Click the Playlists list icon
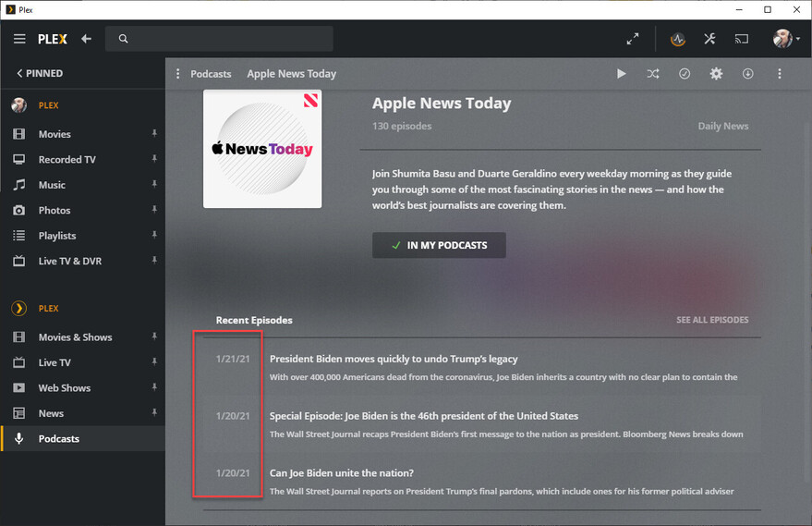The image size is (812, 526). click(x=19, y=236)
